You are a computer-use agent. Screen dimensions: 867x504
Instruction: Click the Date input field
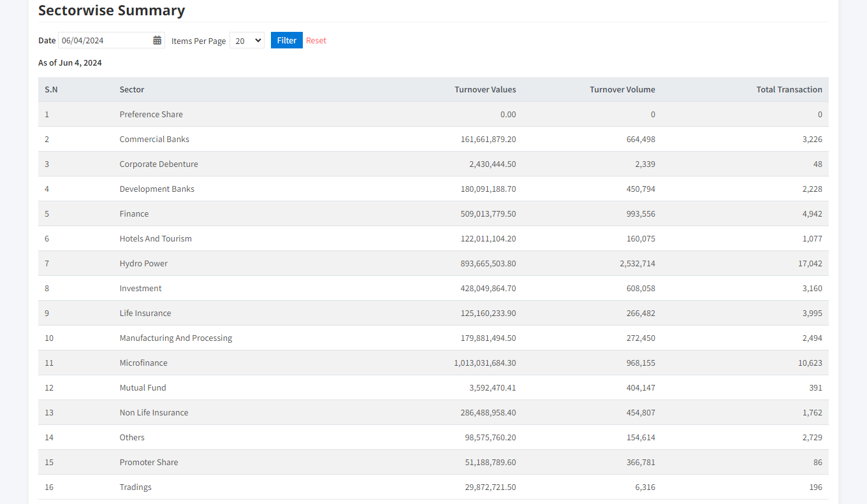[x=105, y=40]
